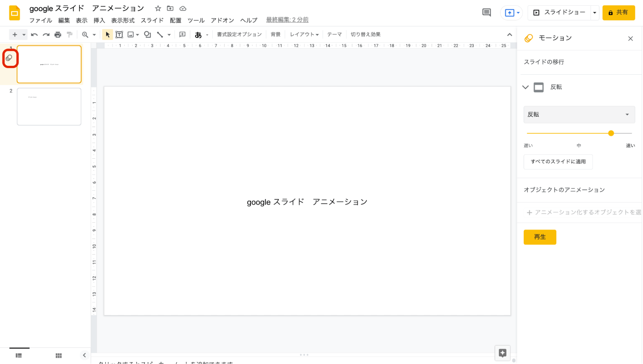The width and height of the screenshot is (643, 364).
Task: Open the 表示形式 menu
Action: (x=123, y=20)
